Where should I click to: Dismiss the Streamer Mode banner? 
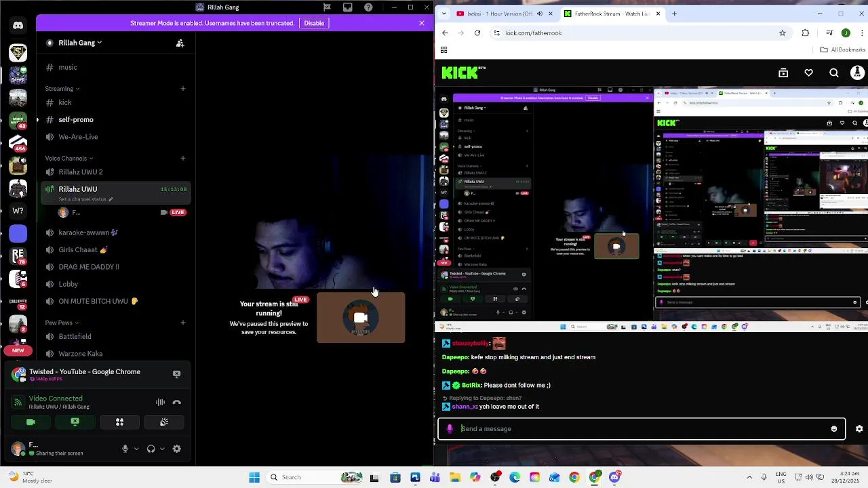[x=422, y=23]
